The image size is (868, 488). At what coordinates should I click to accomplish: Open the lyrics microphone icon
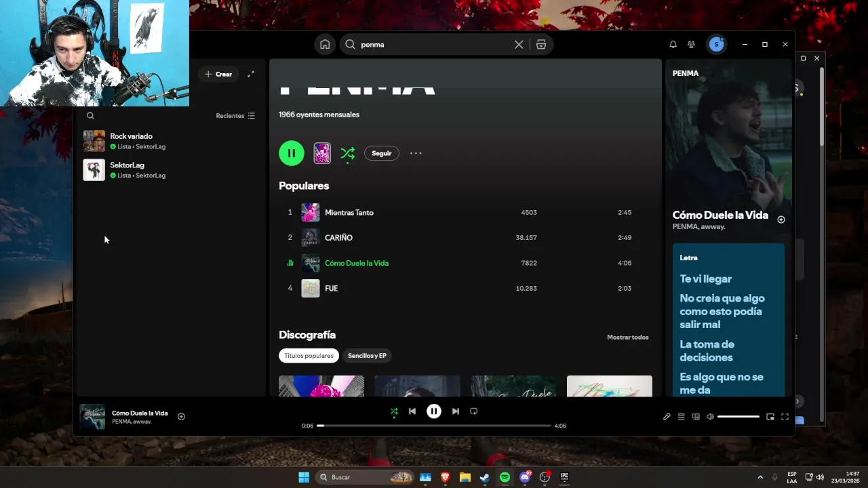(667, 417)
